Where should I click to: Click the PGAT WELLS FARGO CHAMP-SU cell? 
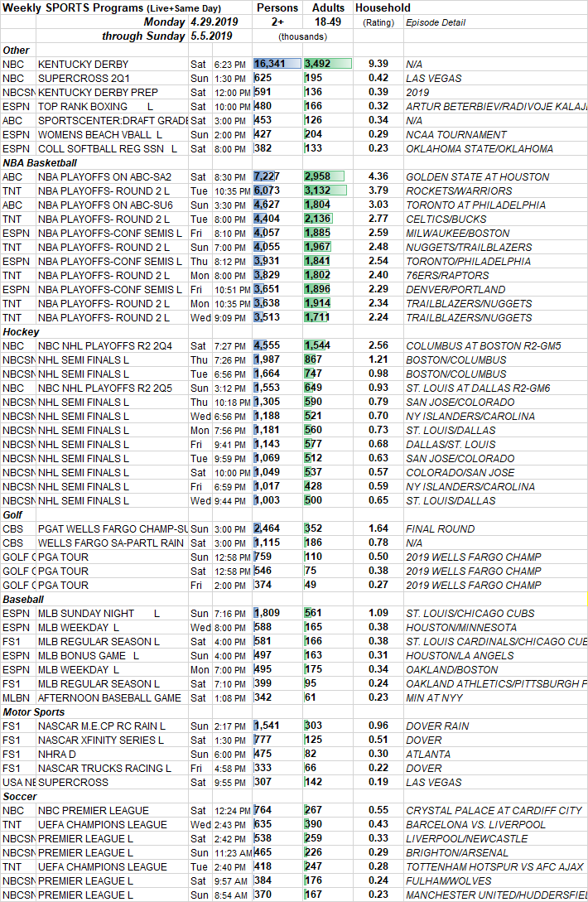(113, 529)
